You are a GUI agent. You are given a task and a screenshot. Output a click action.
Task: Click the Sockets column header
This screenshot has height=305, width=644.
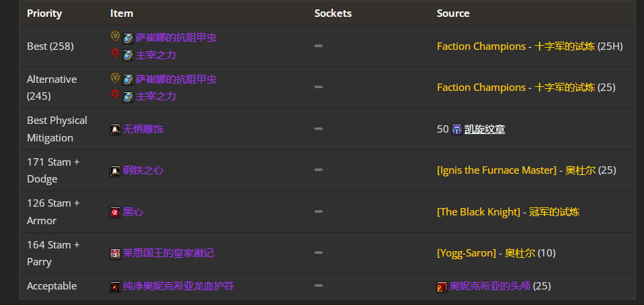pyautogui.click(x=333, y=13)
